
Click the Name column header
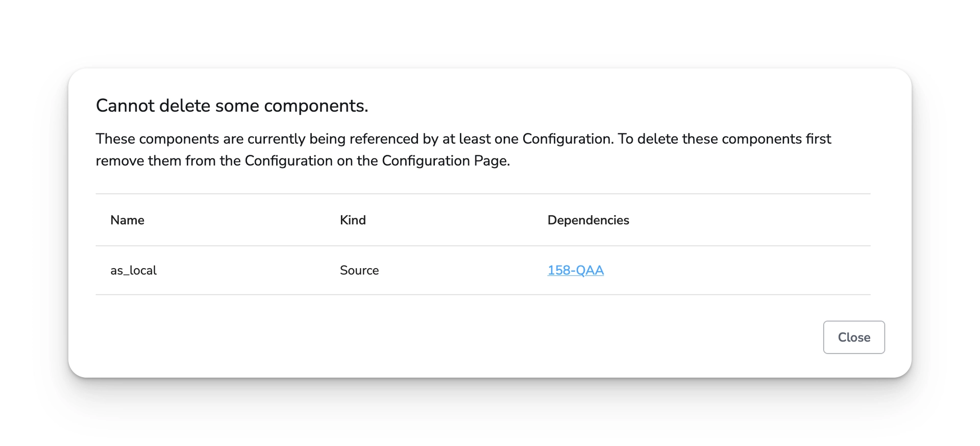click(127, 220)
